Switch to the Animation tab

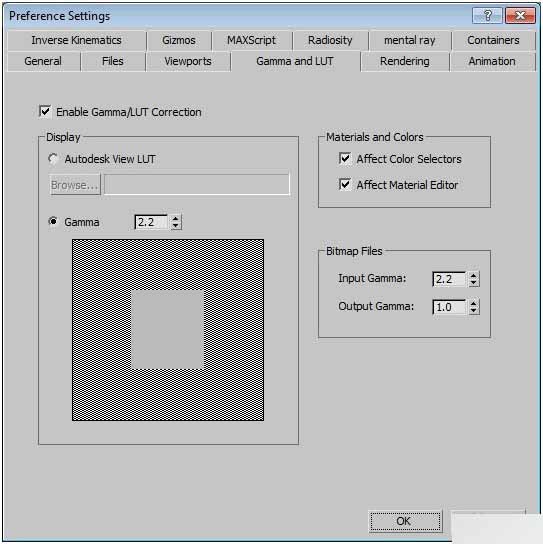coord(492,61)
